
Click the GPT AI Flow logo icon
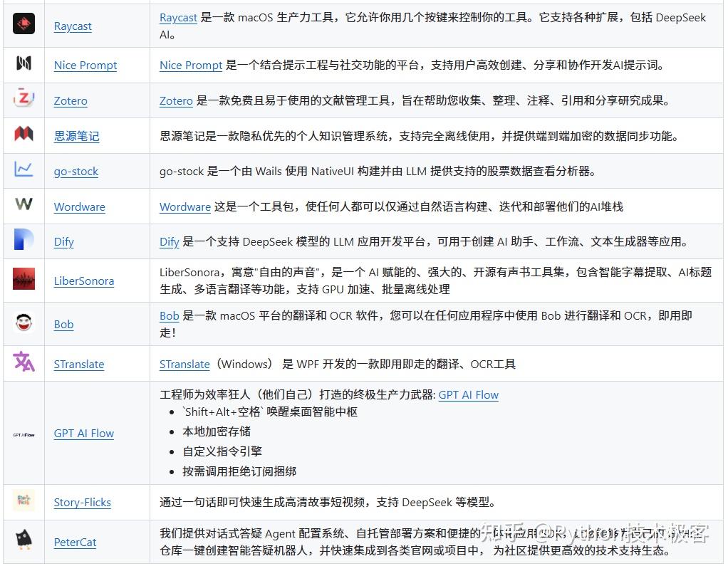pos(24,433)
